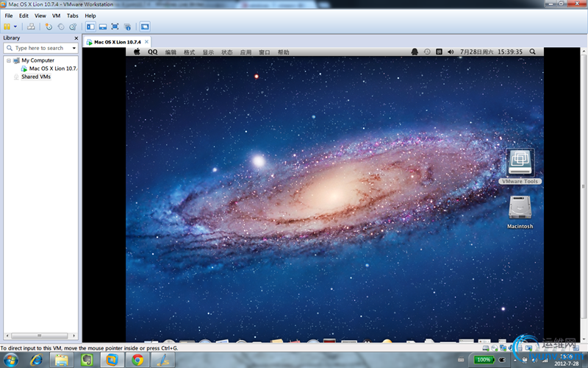588x368 pixels.
Task: Open the 状态 menu in guest
Action: point(227,52)
